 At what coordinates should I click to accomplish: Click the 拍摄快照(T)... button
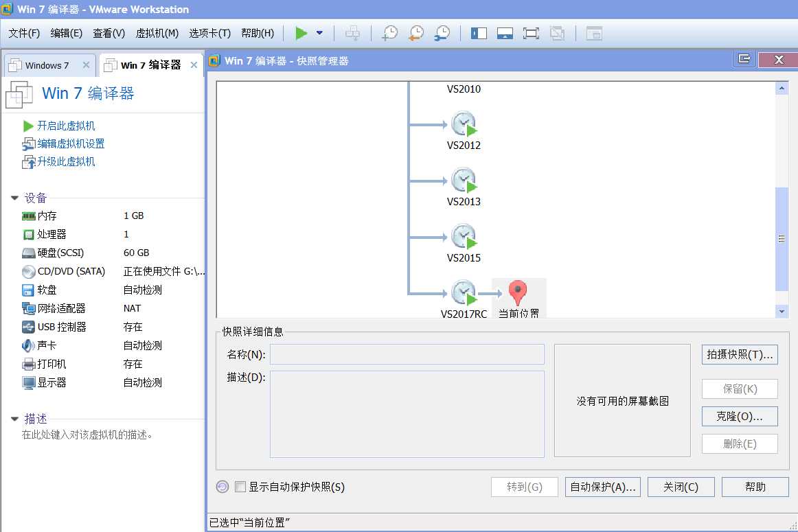[740, 354]
